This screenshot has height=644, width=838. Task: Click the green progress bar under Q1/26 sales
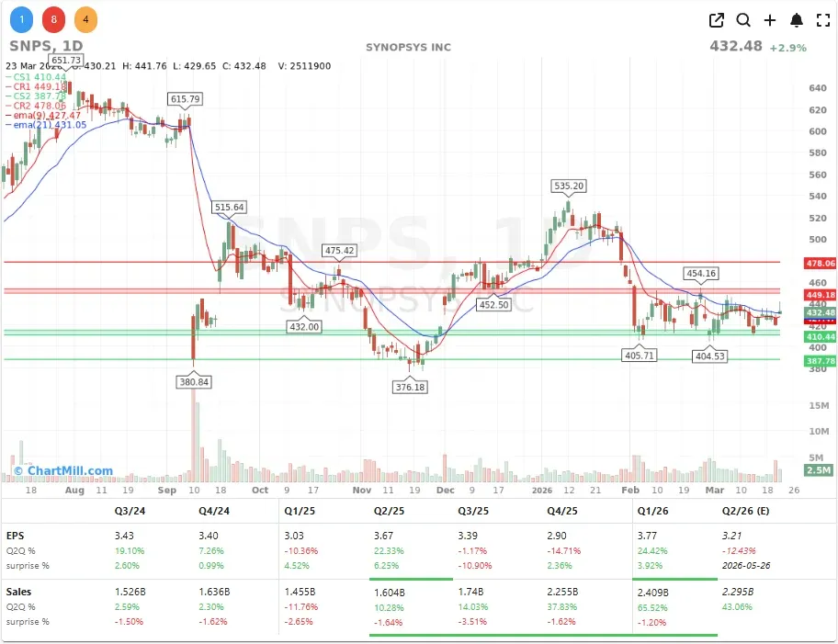point(677,634)
